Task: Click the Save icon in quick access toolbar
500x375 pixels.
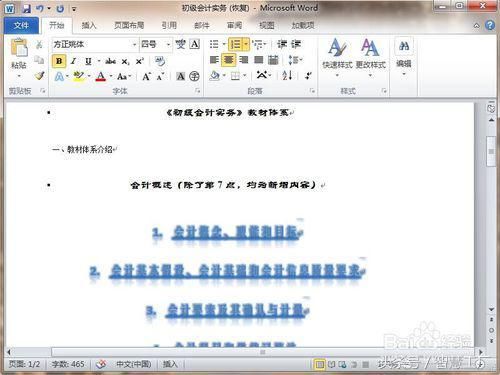Action: (26, 9)
